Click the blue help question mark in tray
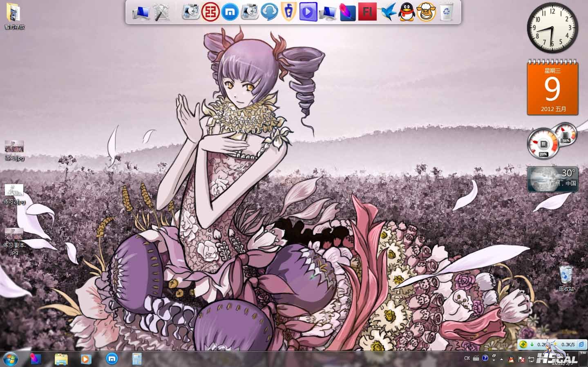Screen dimensions: 588x367 (485, 358)
